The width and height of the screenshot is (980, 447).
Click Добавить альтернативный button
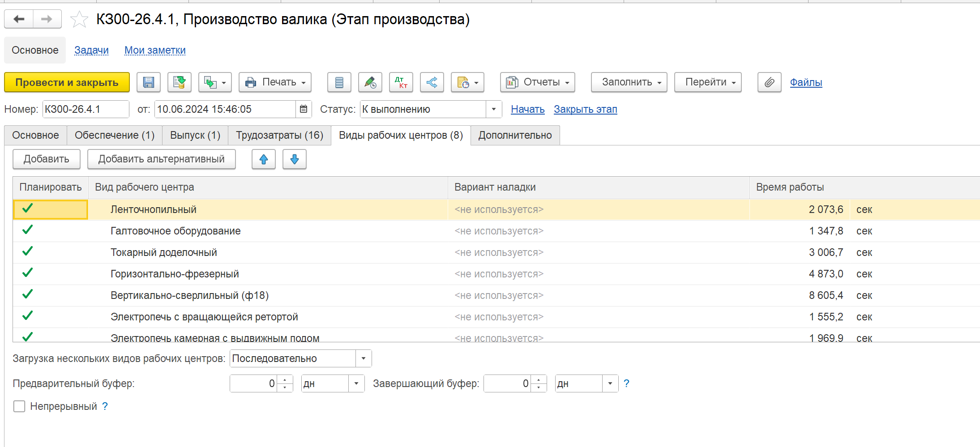pyautogui.click(x=162, y=159)
